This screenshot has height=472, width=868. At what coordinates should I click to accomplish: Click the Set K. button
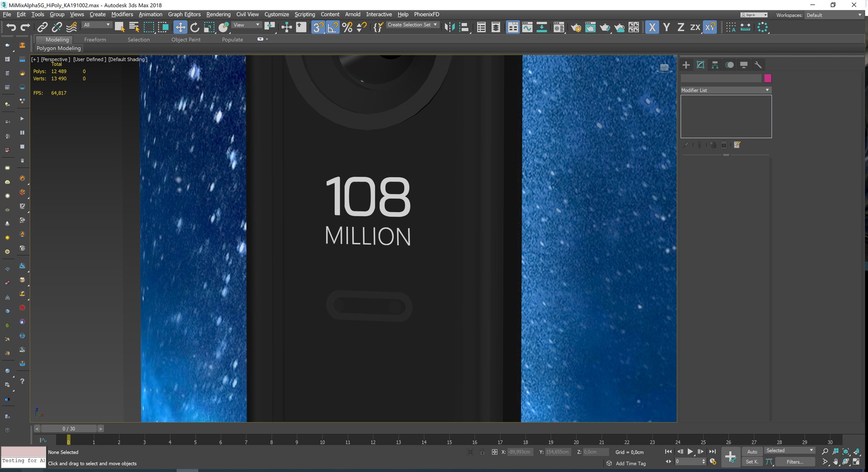[x=752, y=462]
